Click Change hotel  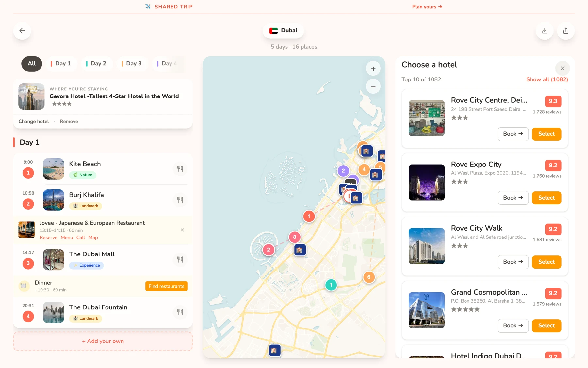(34, 121)
